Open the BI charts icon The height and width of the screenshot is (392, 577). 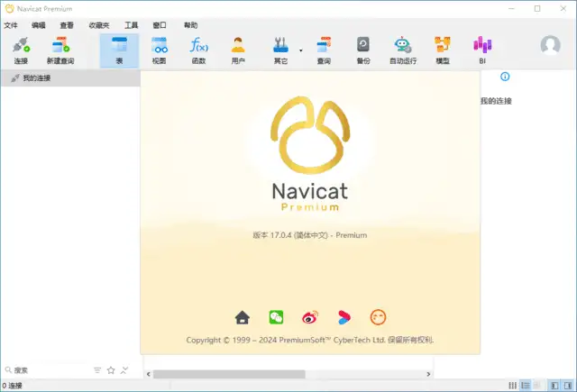click(x=482, y=50)
